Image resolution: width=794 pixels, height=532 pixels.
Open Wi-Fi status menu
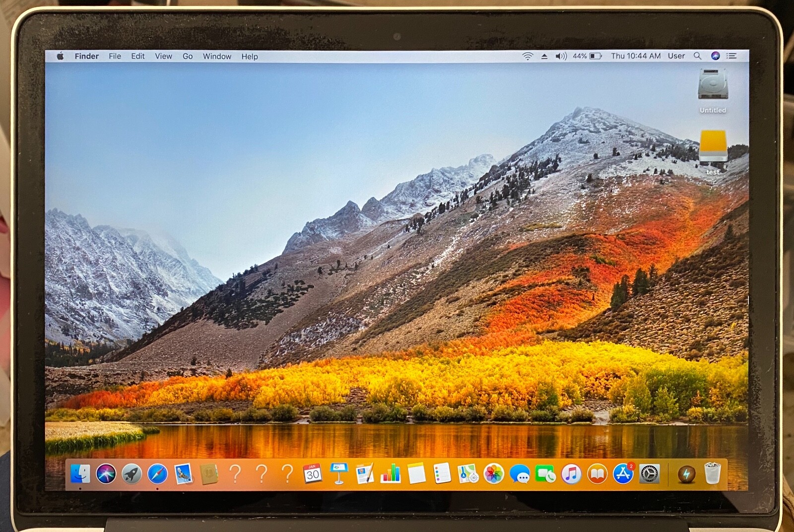click(x=528, y=56)
